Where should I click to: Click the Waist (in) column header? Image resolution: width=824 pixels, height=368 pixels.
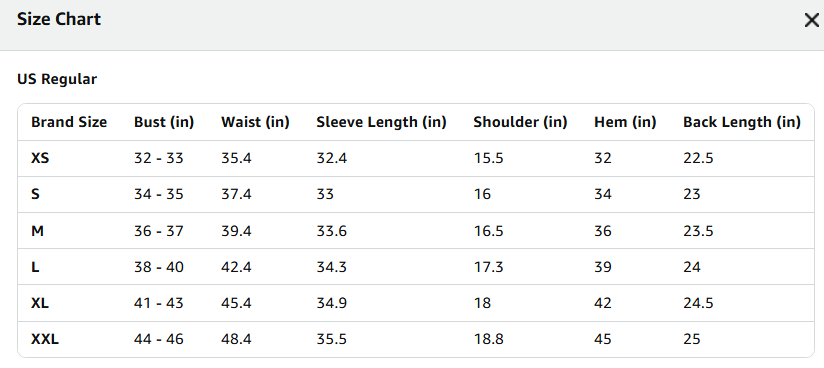[255, 122]
